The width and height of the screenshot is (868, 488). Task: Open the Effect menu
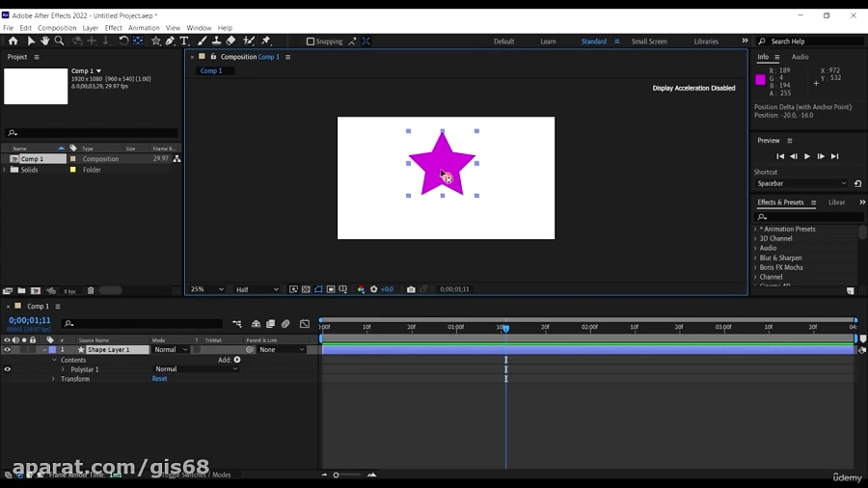tap(113, 28)
